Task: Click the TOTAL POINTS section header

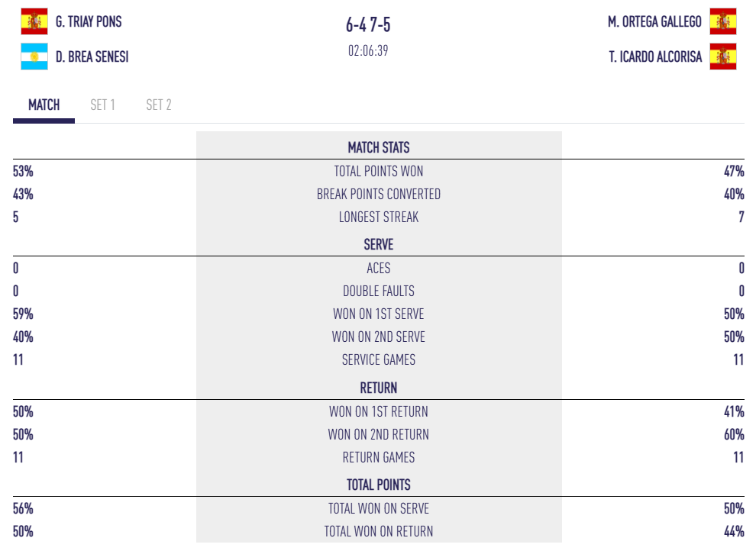Action: click(x=379, y=485)
